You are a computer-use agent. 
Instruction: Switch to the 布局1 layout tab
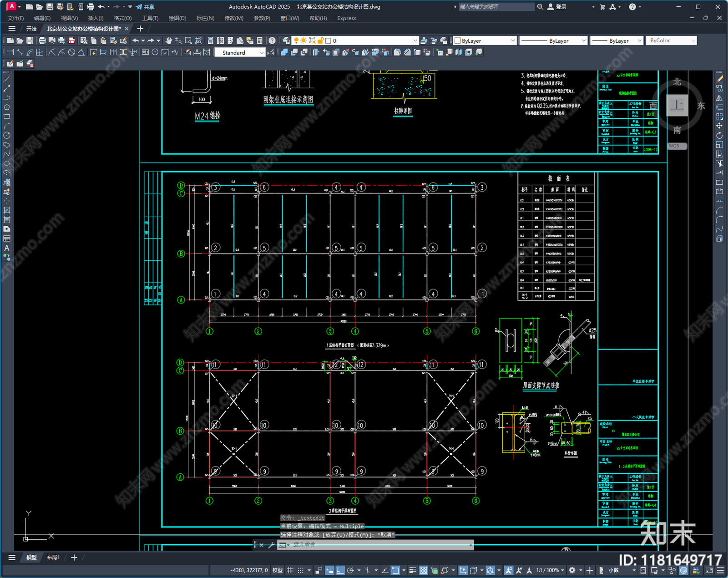53,558
